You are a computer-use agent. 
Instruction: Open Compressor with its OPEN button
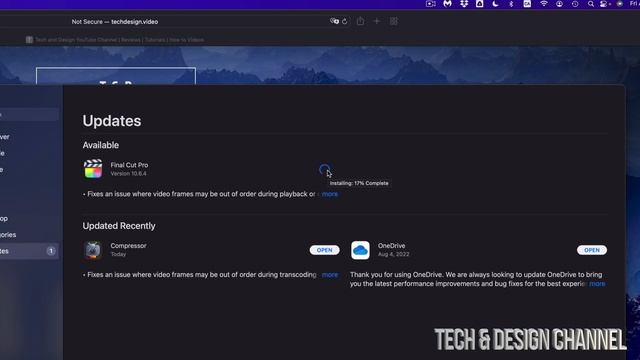click(x=324, y=250)
